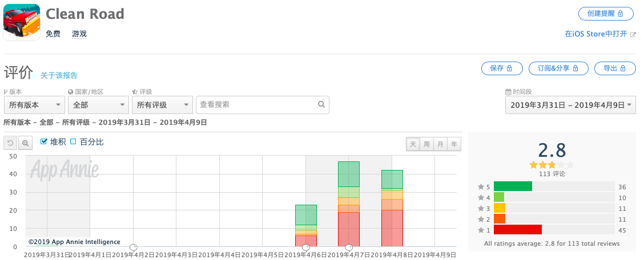The height and width of the screenshot is (260, 644).
Task: Click calendar icon next to 时间段
Action: (508, 92)
